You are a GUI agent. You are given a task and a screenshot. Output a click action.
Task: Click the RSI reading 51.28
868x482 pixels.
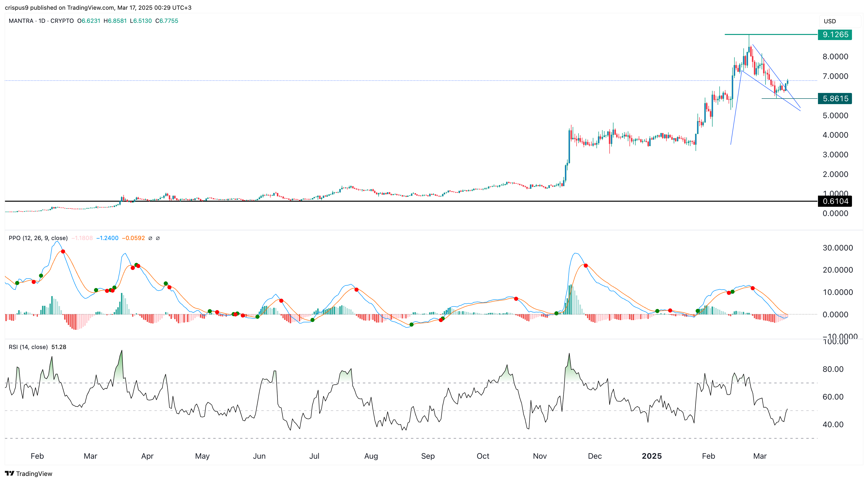click(x=59, y=347)
